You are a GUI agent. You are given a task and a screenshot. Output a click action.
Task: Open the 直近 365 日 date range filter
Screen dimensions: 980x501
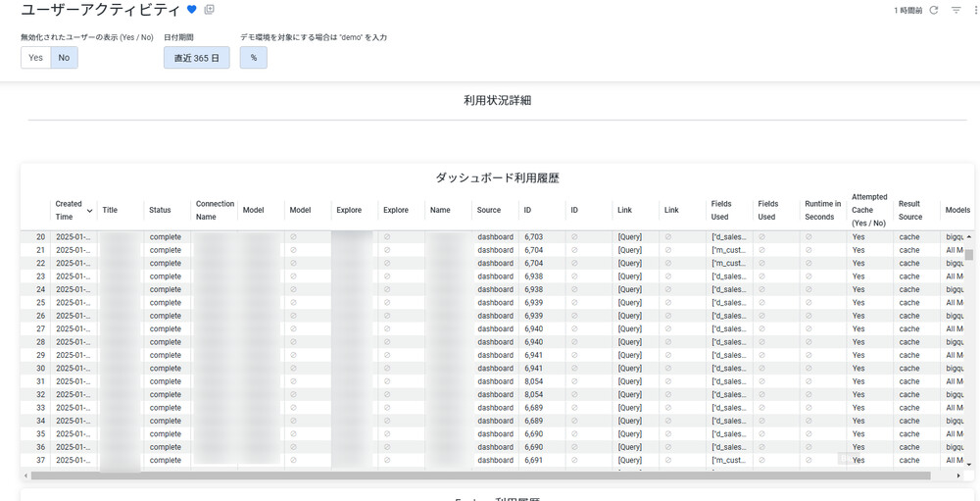[x=196, y=58]
